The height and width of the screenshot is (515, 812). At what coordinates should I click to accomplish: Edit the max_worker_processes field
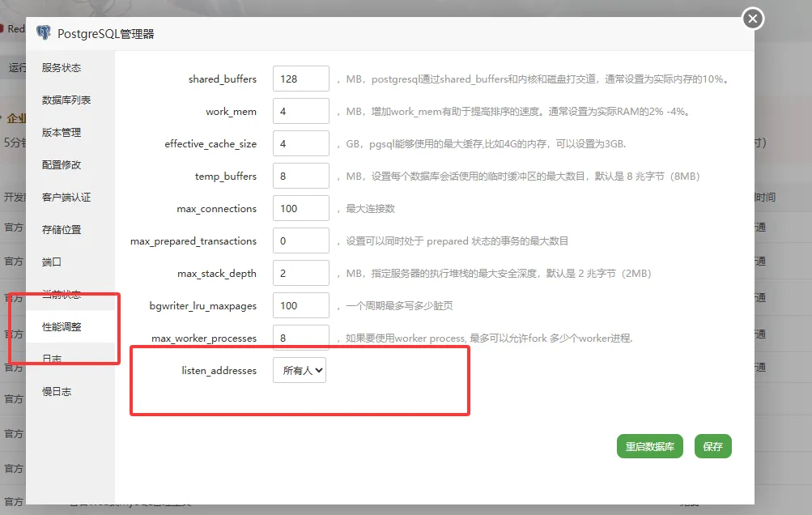(301, 338)
